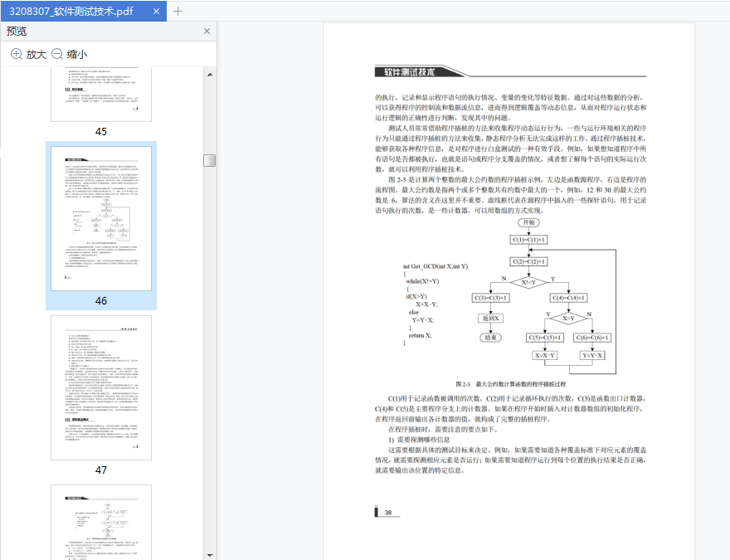Click the 预览 panel title

click(17, 32)
